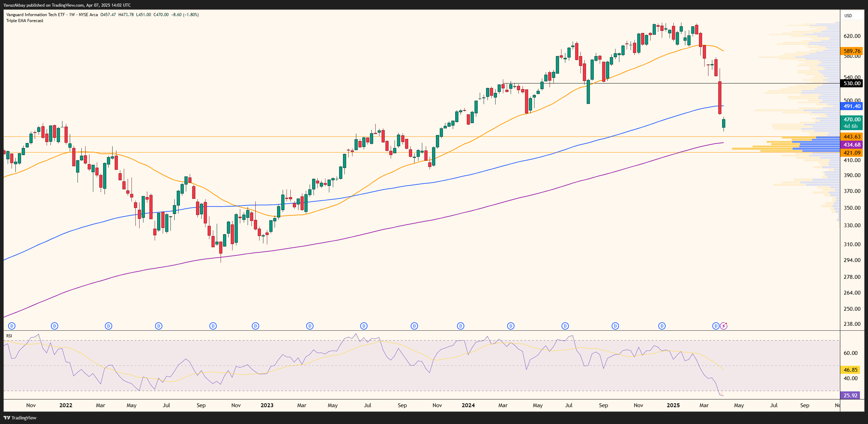Click the D dividend marker below November 2024
The height and width of the screenshot is (424, 868).
(662, 325)
